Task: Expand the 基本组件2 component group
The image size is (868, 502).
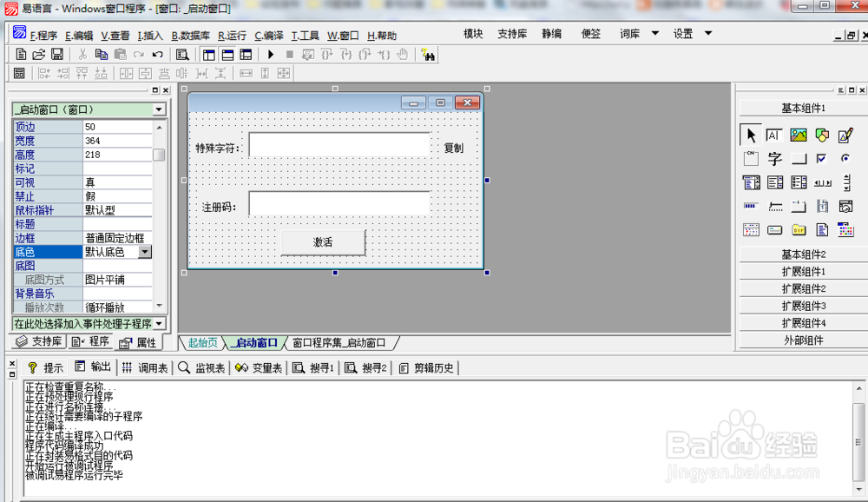Action: [x=803, y=254]
